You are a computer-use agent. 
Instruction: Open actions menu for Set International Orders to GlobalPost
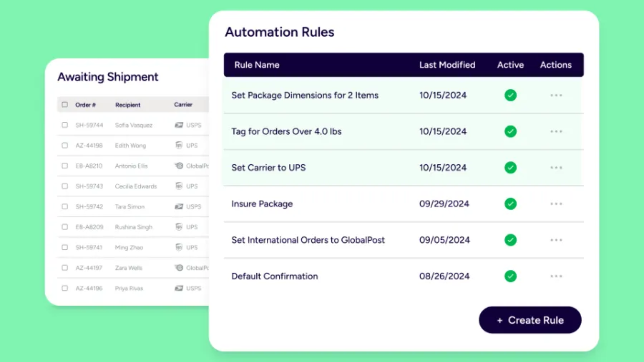point(556,240)
